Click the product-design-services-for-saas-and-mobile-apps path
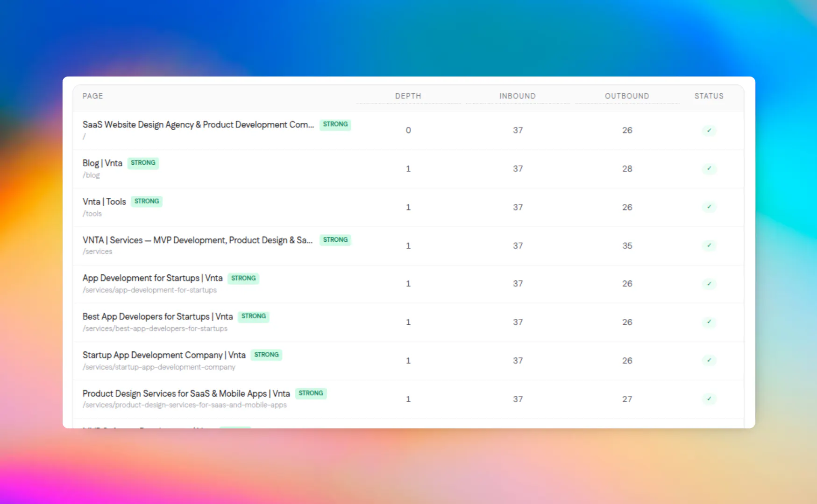This screenshot has height=504, width=817. pyautogui.click(x=185, y=405)
